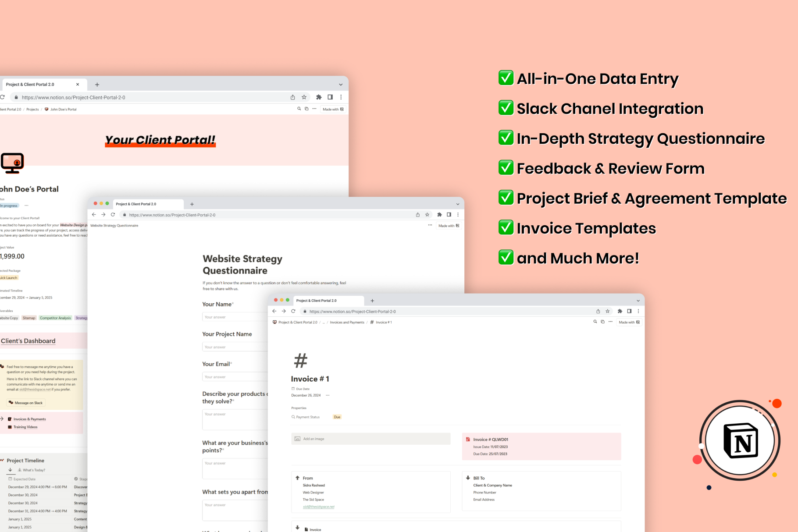
Task: Click the Message on Slack button
Action: (x=26, y=403)
